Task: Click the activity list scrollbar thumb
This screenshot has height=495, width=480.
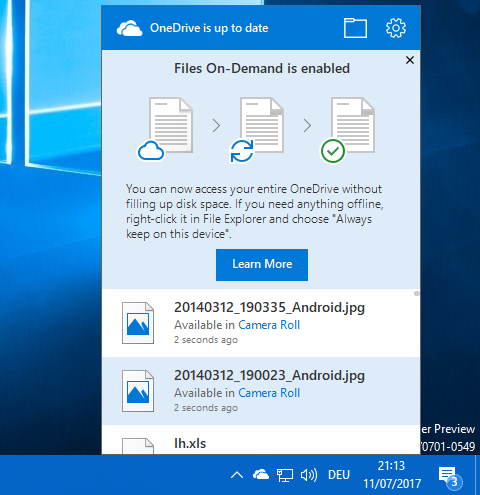Action: coord(417,293)
